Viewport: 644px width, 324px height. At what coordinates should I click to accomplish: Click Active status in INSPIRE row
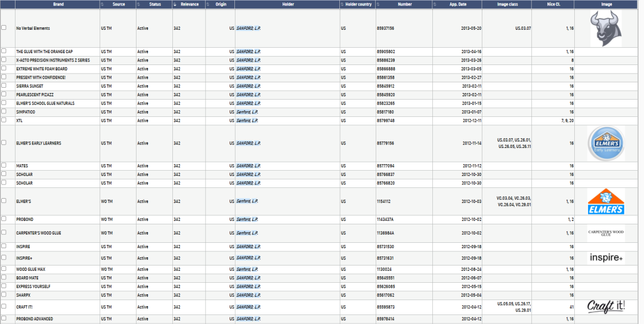[143, 246]
